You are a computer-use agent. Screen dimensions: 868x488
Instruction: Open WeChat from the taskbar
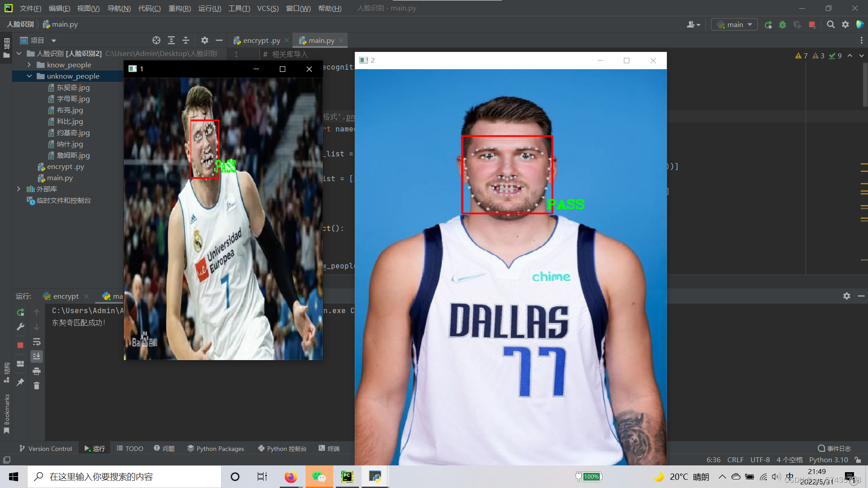click(319, 477)
